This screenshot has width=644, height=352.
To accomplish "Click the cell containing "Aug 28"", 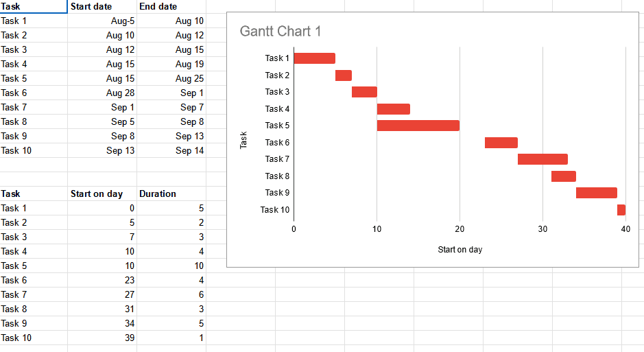I will tap(102, 93).
